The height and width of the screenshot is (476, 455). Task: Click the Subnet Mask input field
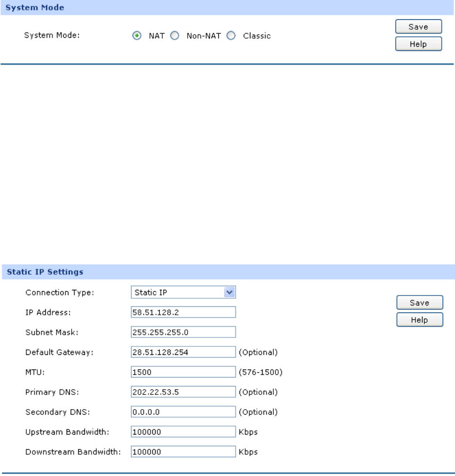[x=183, y=332]
